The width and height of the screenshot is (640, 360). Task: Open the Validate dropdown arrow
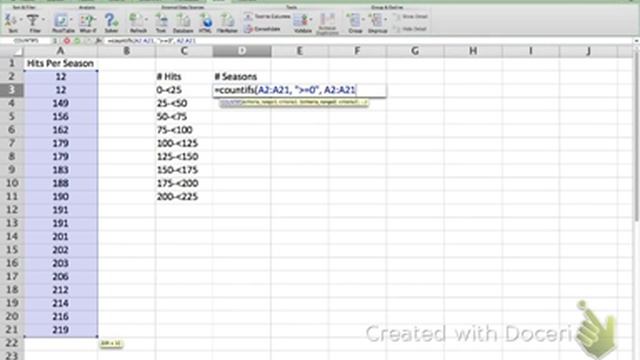click(310, 20)
